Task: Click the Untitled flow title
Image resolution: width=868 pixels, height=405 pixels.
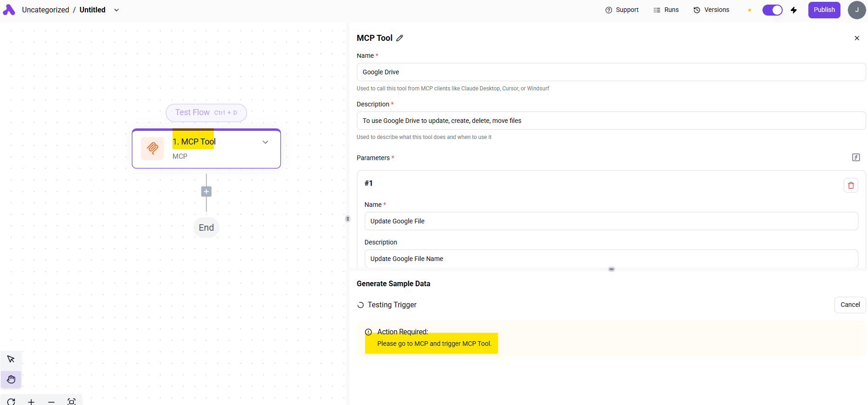Action: [92, 10]
